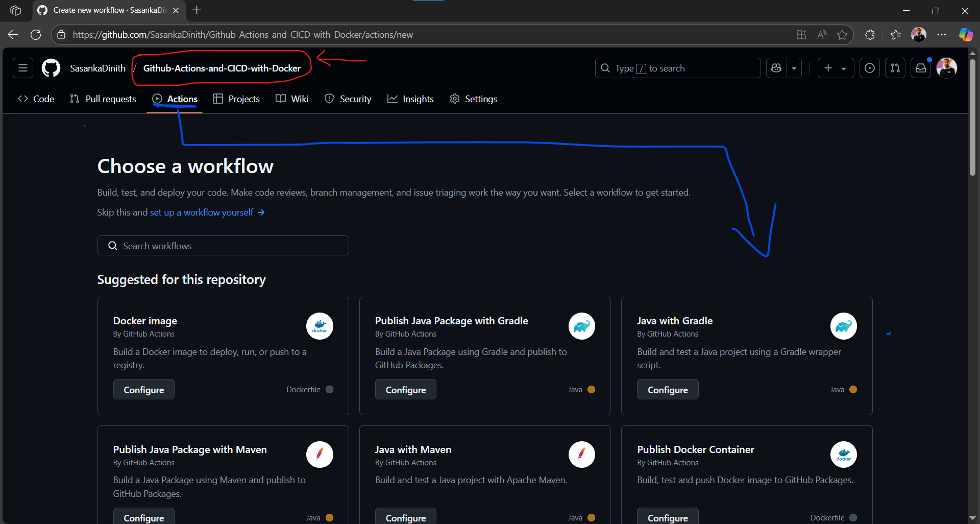
Task: Open the split screen icon in address bar
Action: pos(801,35)
